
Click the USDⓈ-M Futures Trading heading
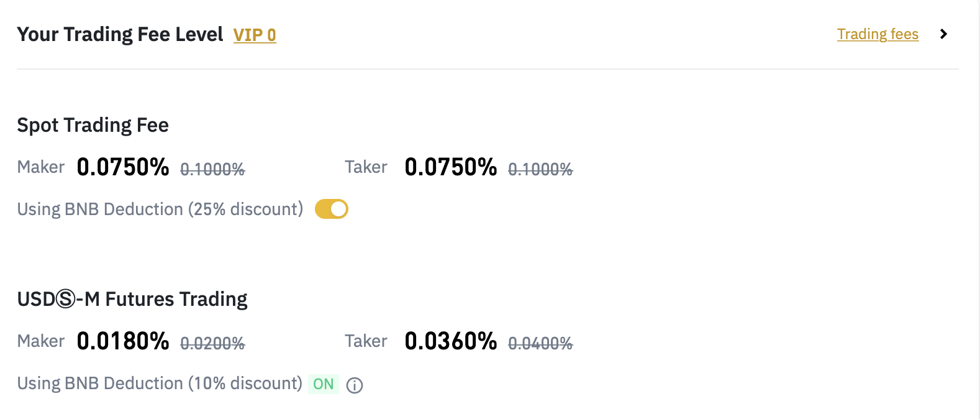(x=132, y=299)
